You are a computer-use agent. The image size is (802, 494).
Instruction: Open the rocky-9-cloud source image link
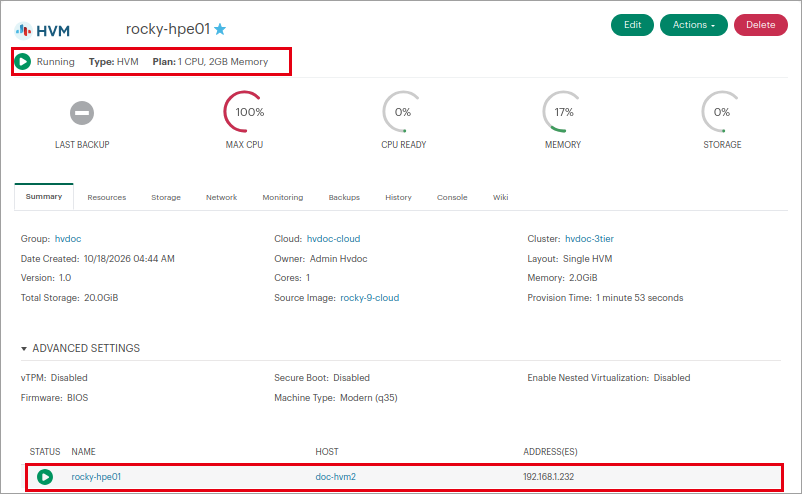pyautogui.click(x=370, y=298)
